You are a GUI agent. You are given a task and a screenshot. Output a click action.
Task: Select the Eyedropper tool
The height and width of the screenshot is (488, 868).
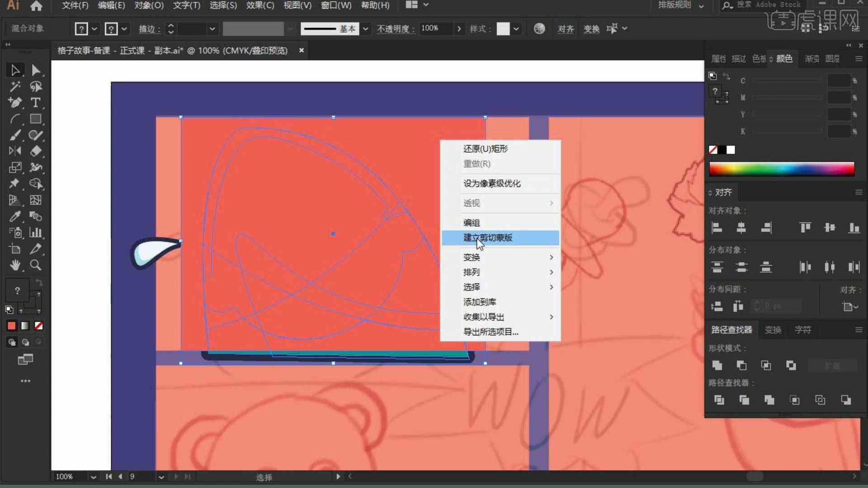coord(14,216)
